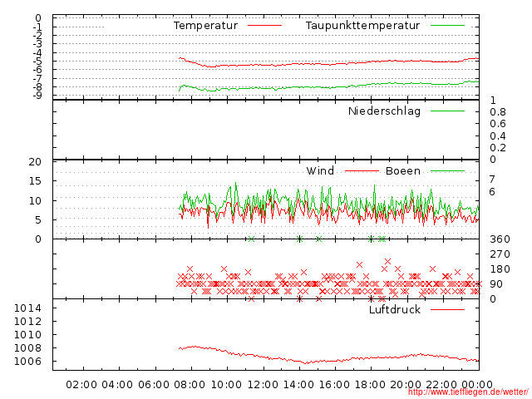
Task: Click the 0.8 precipitation axis label
Action: [498, 112]
